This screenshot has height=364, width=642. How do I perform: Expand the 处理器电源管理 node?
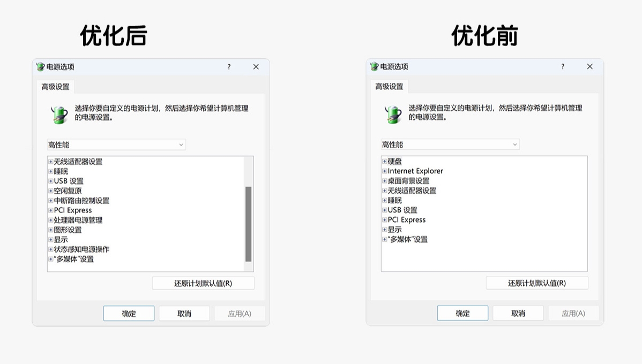click(x=50, y=221)
